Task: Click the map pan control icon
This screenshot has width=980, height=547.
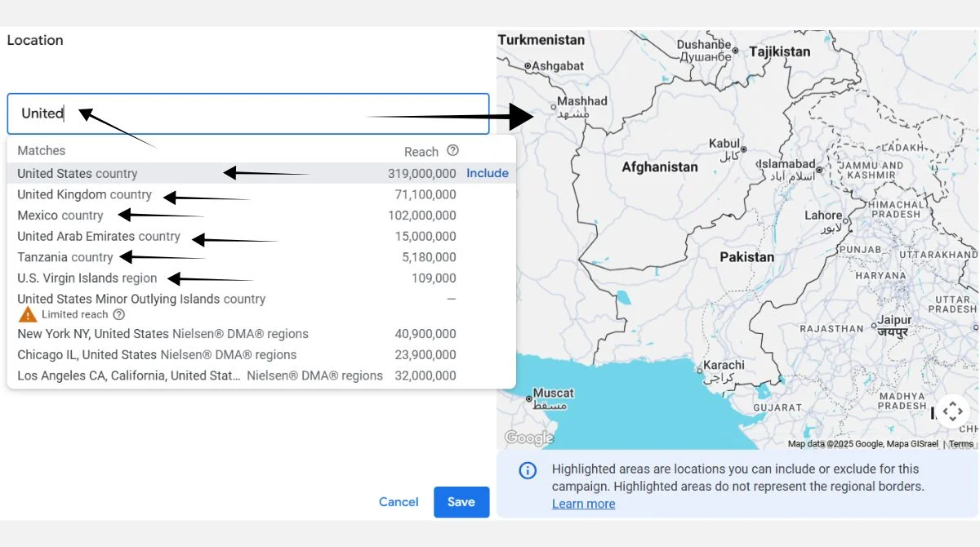Action: point(952,411)
